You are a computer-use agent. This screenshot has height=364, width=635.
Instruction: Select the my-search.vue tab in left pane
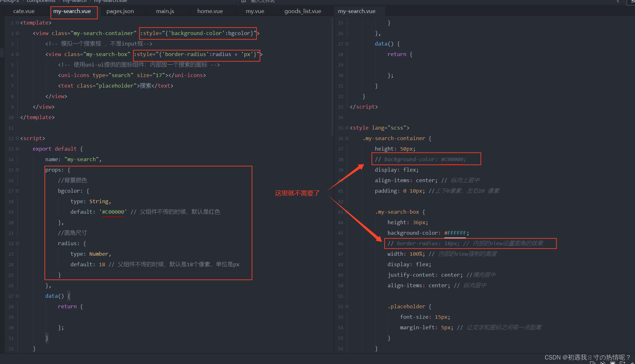coord(72,11)
